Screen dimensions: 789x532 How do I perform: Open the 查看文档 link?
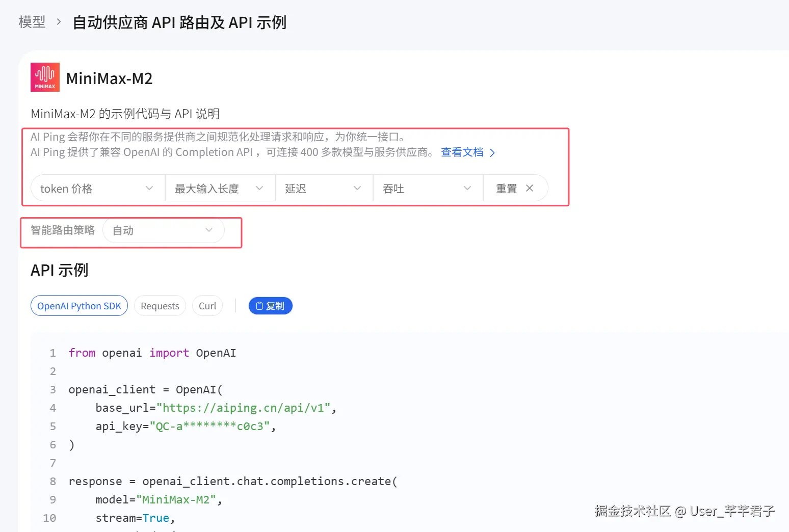(462, 152)
